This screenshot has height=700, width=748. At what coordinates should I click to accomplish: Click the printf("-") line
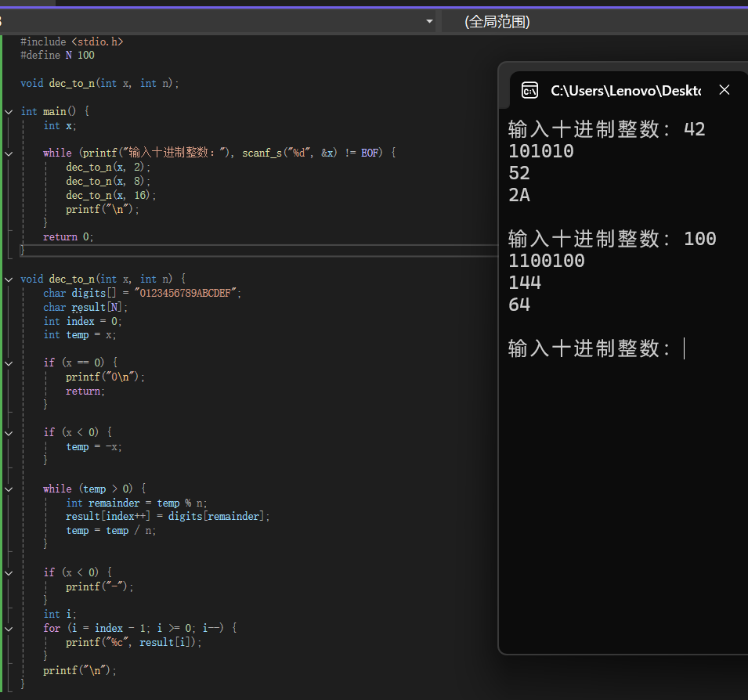coord(99,587)
